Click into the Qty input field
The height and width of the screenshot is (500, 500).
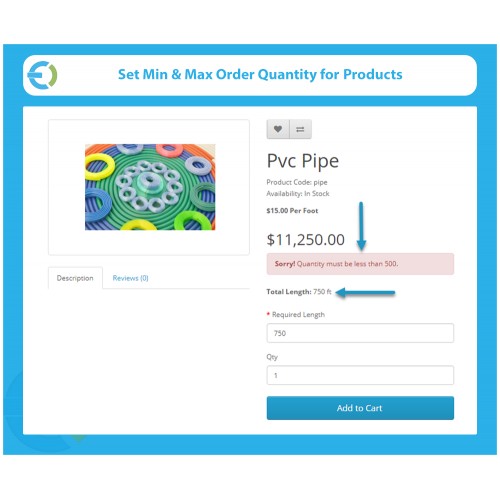point(360,375)
